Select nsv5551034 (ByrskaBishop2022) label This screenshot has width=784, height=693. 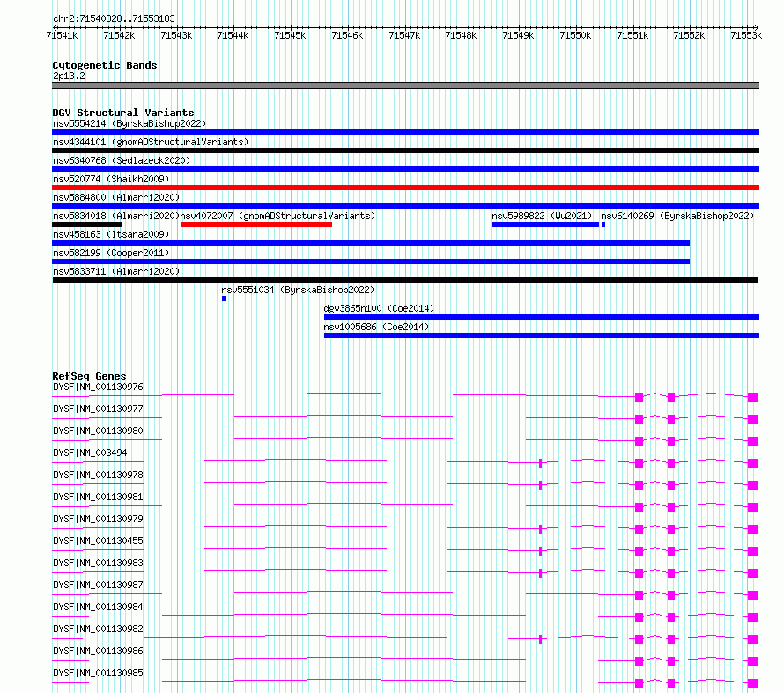pyautogui.click(x=298, y=290)
